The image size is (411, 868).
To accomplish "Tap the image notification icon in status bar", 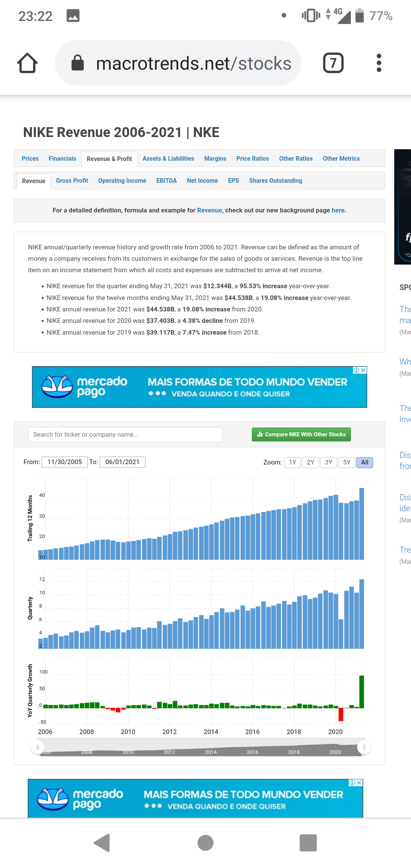I will tap(73, 16).
